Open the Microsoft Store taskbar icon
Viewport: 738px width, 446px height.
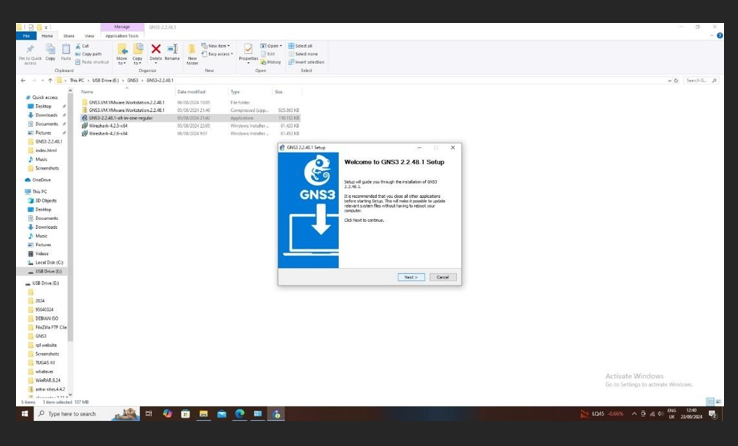185,414
